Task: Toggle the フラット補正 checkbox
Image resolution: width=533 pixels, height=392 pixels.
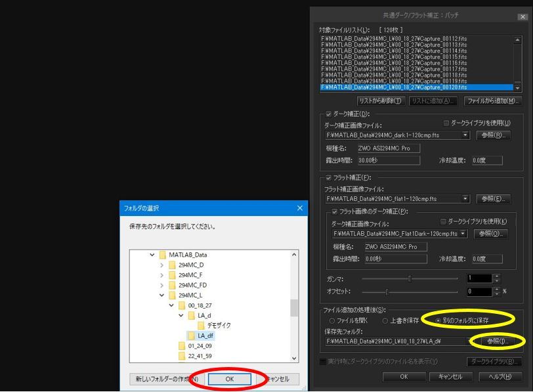Action: 328,178
